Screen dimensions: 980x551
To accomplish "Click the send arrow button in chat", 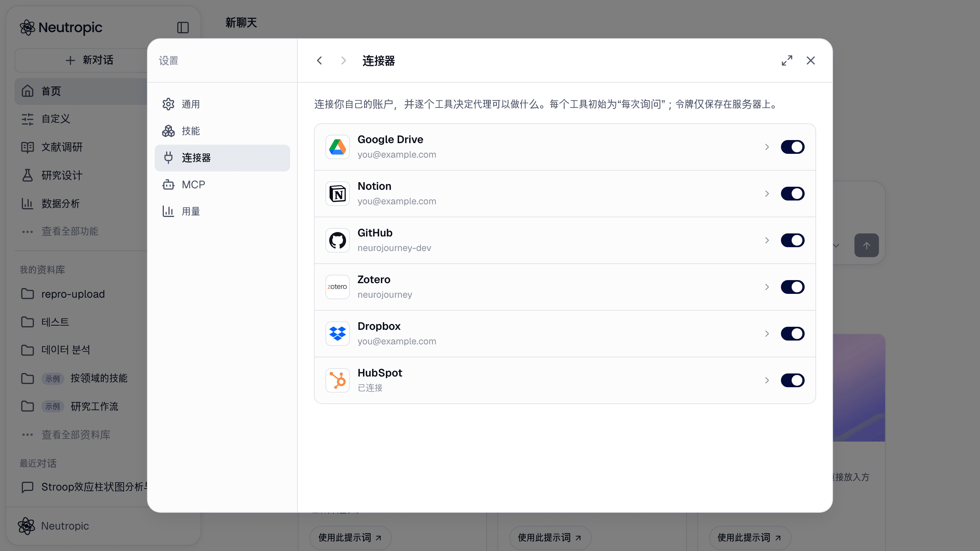I will (866, 245).
